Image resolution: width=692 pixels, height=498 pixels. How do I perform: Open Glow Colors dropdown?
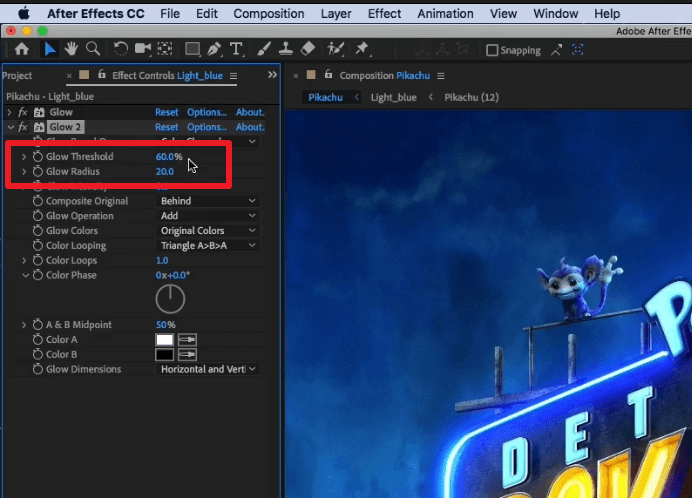207,230
